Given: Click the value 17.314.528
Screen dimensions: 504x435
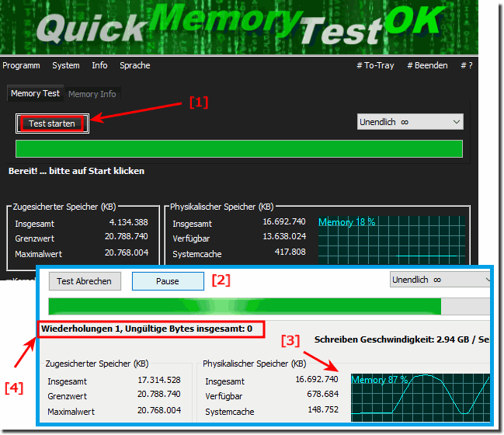Looking at the screenshot, I should tap(159, 381).
